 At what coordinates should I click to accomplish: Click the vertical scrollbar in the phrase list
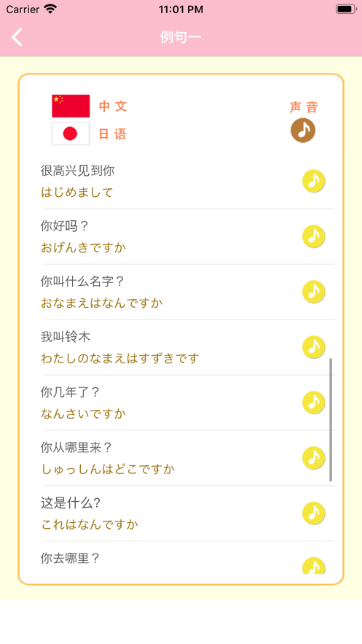[331, 420]
